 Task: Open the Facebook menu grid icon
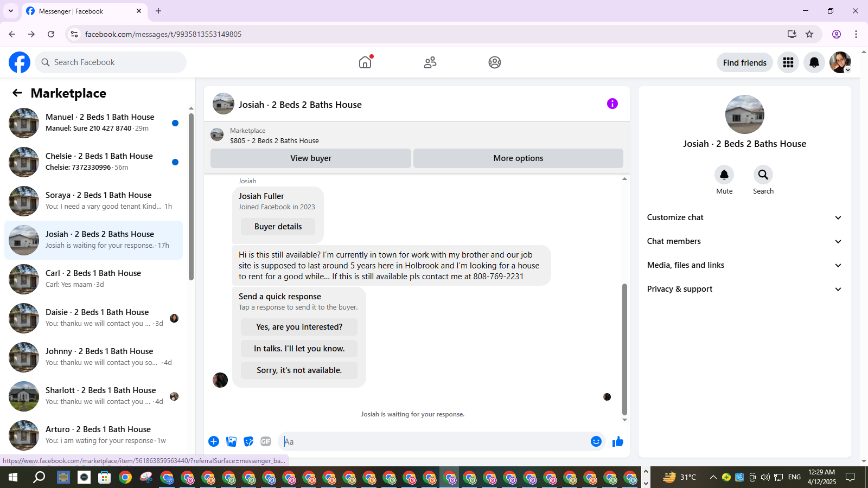(x=788, y=62)
